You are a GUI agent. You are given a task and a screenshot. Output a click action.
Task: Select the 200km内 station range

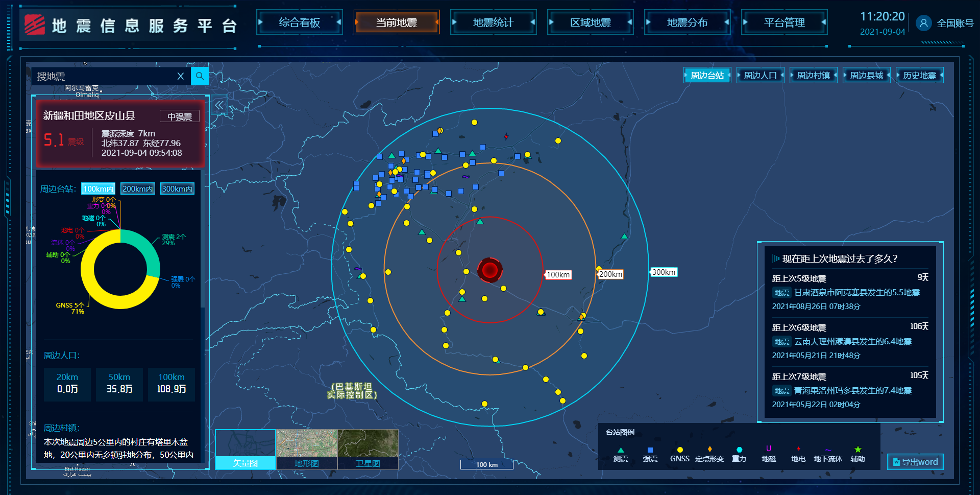[x=137, y=189]
